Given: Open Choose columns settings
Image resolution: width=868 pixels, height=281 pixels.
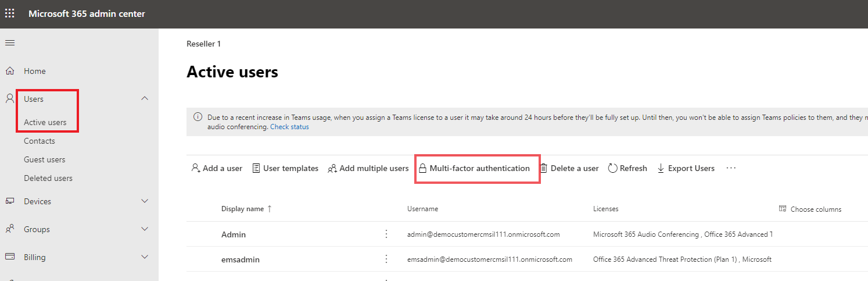Looking at the screenshot, I should (x=810, y=209).
